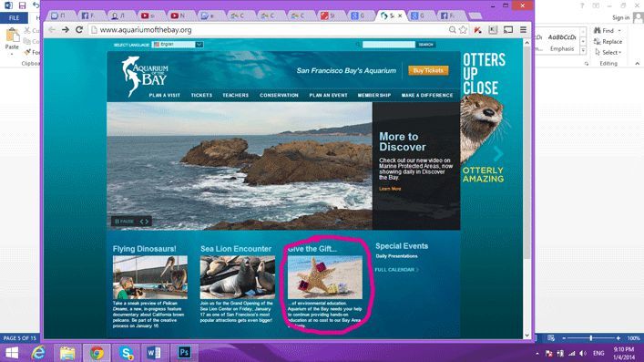Expand the Find dropdown arrow in Word
This screenshot has width=644, height=362.
[619, 31]
